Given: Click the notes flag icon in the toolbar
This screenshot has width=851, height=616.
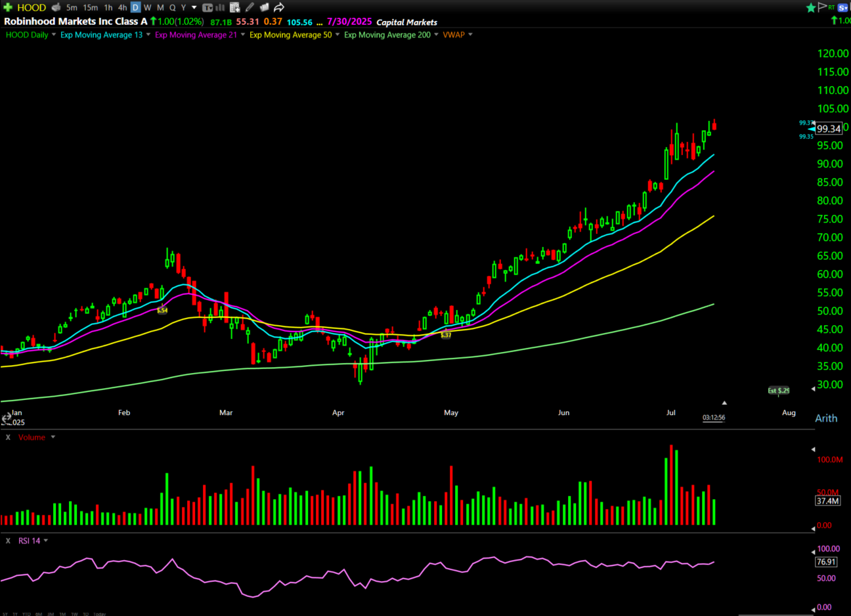Looking at the screenshot, I should click(264, 7).
